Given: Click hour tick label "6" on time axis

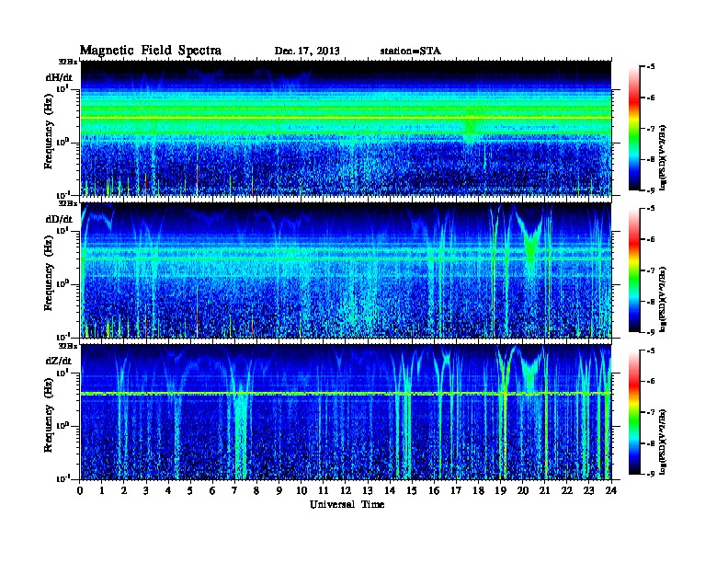Looking at the screenshot, I should click(x=213, y=491).
